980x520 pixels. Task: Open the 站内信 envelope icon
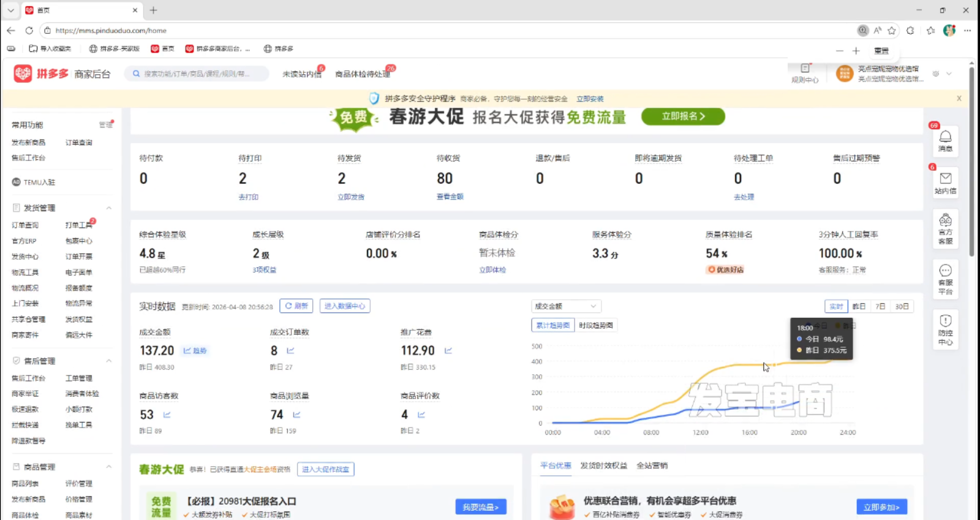click(945, 182)
